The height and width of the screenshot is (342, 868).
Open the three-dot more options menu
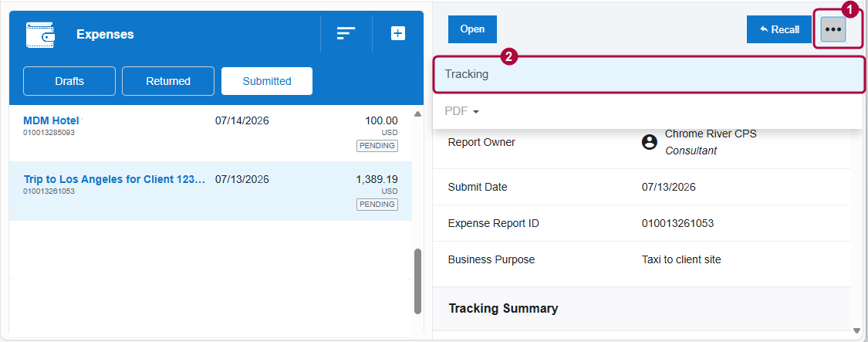[x=833, y=30]
